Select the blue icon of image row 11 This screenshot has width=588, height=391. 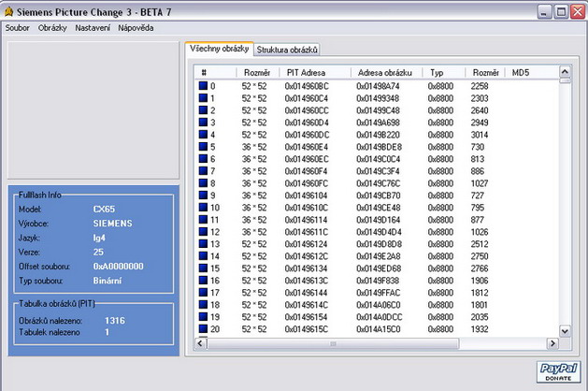coord(203,220)
